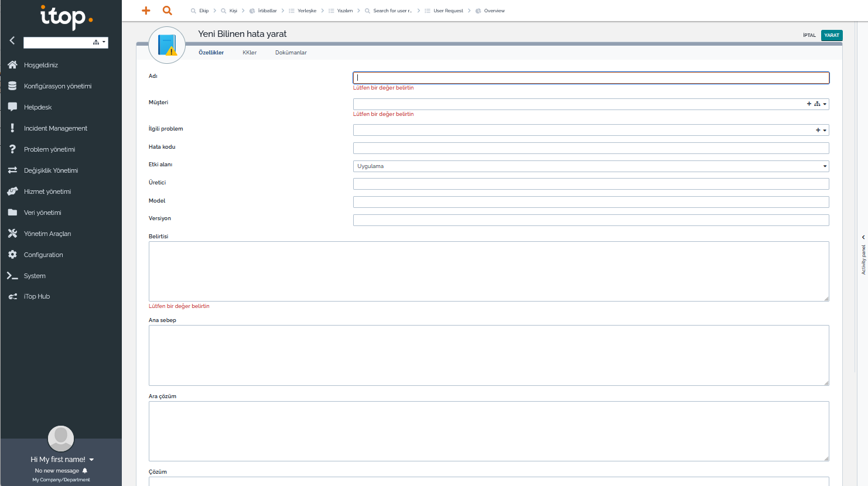The height and width of the screenshot is (486, 868).
Task: Click the System terminal icon
Action: pos(12,276)
